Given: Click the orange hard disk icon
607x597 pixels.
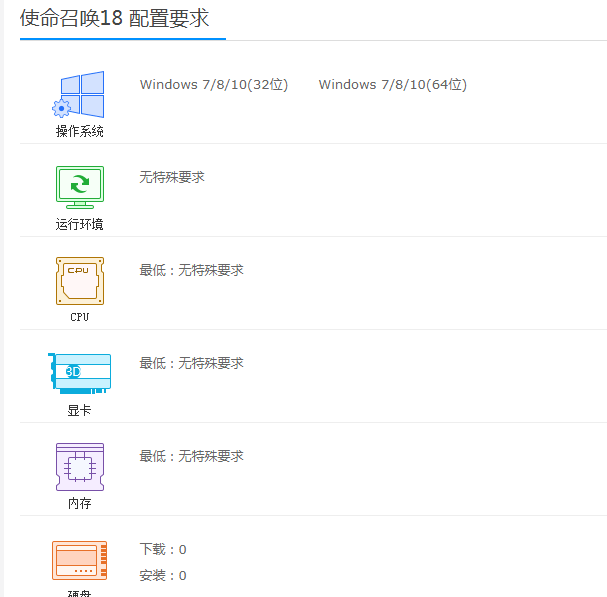Looking at the screenshot, I should pos(79,560).
